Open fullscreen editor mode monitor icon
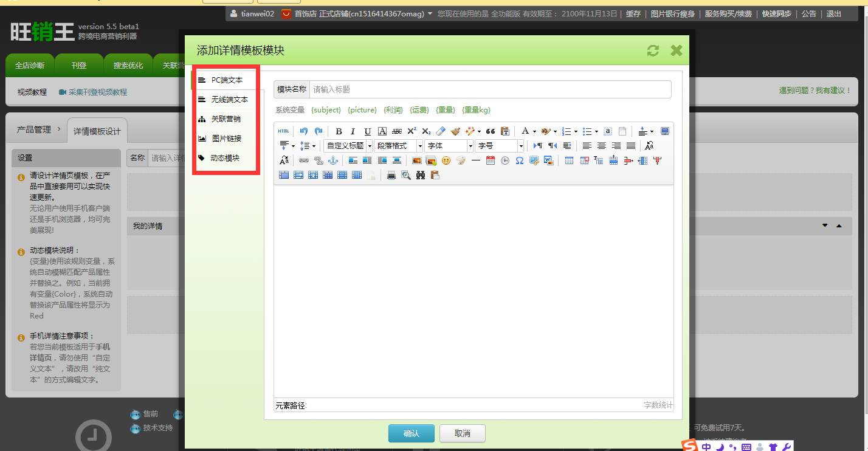 (x=664, y=131)
